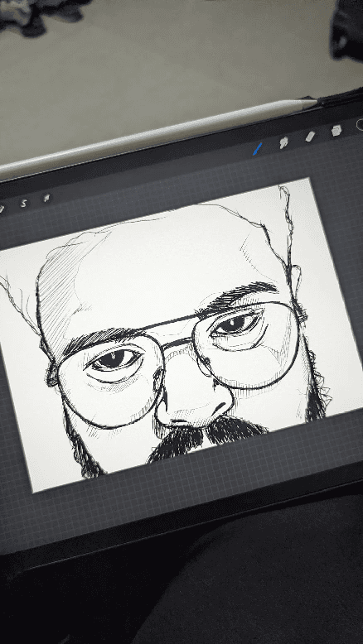Select the Eraser tool
The width and height of the screenshot is (363, 644).
click(x=310, y=137)
